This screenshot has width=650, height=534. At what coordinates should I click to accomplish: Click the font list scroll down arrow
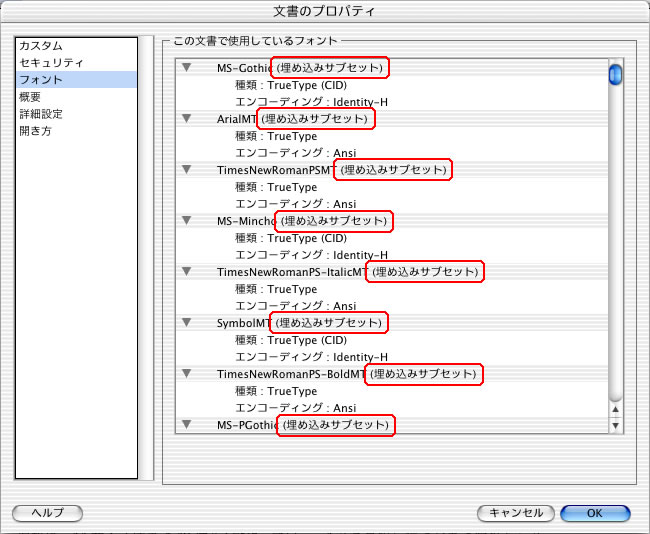coord(616,425)
